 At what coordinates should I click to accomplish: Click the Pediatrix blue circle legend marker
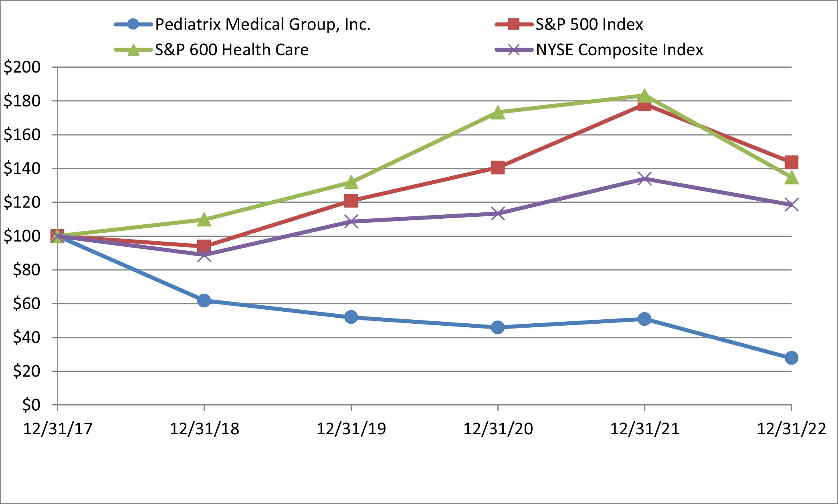click(x=133, y=24)
